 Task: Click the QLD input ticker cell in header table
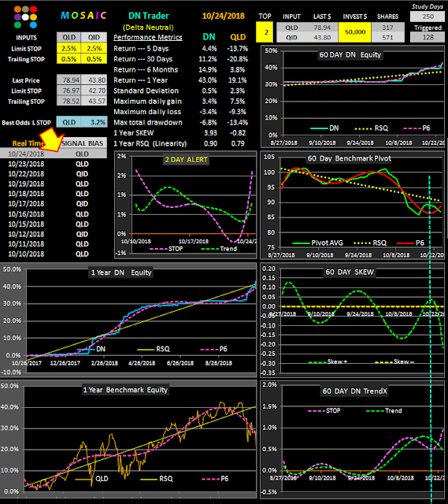point(291,28)
